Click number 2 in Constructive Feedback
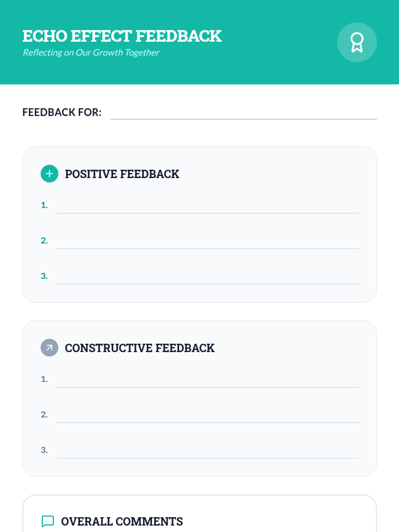 tap(44, 415)
